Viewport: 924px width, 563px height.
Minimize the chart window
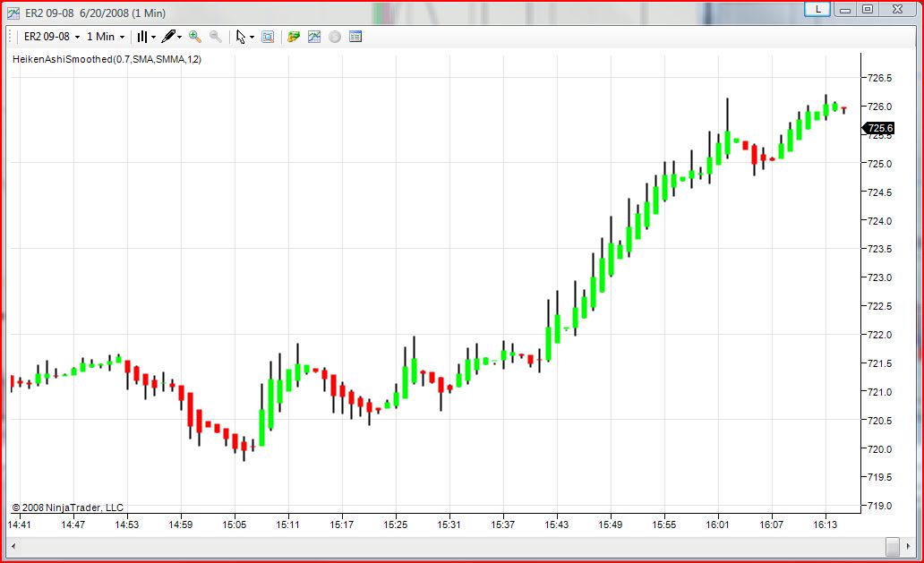[x=845, y=9]
